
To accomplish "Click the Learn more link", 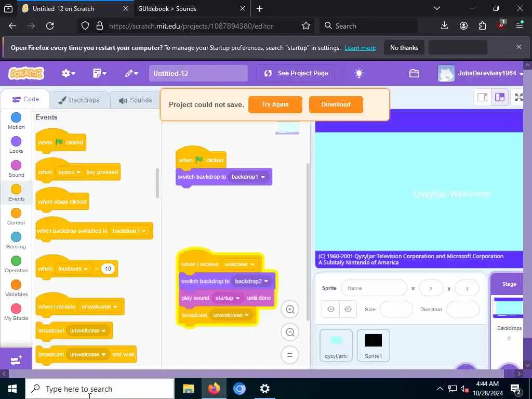I will coord(360,48).
